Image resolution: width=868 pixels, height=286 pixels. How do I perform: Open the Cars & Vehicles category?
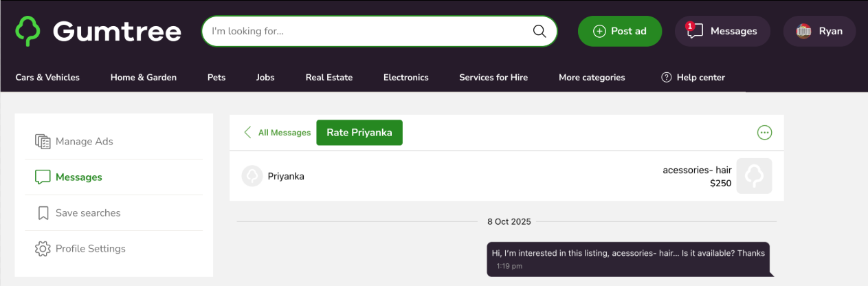(47, 78)
